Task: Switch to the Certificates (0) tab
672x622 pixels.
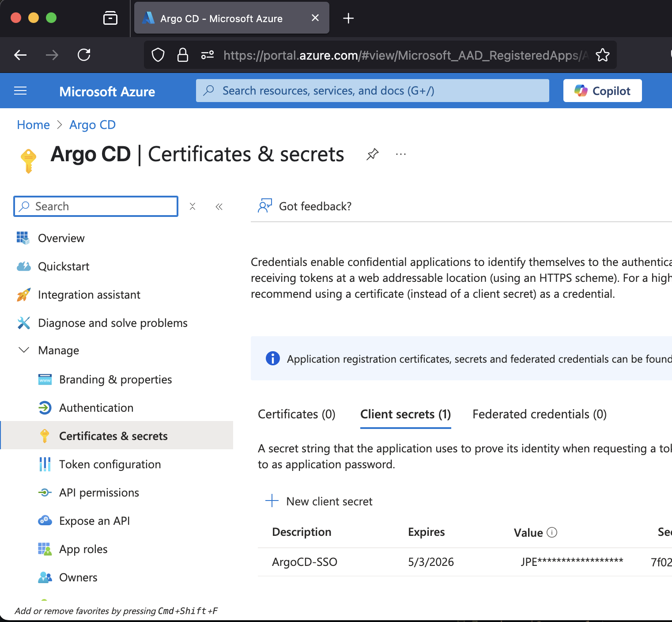Action: tap(296, 414)
